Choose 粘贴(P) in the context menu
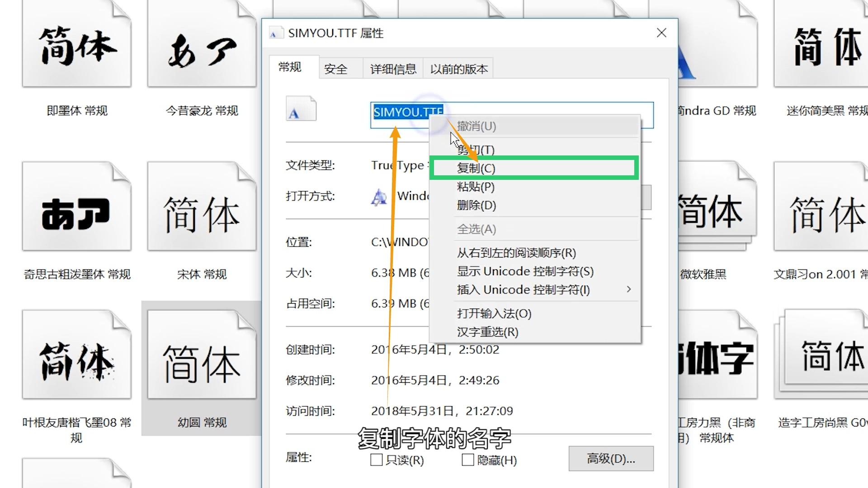This screenshot has width=868, height=488. (x=476, y=187)
